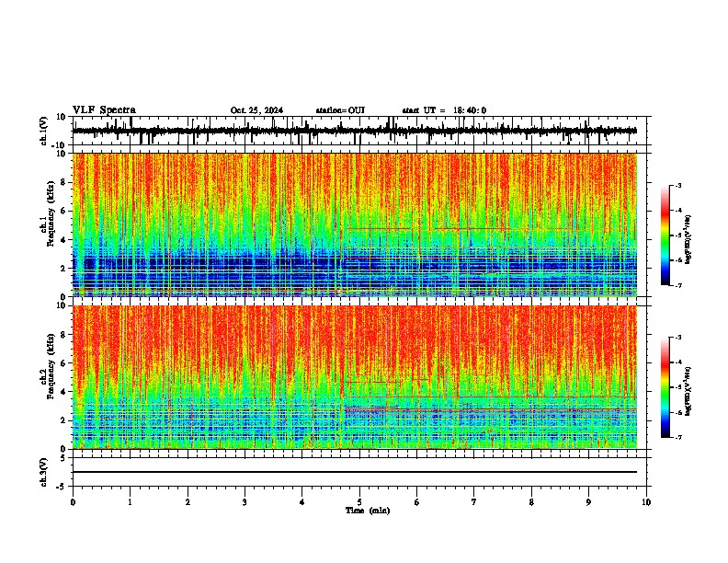The image size is (728, 563).
Task: Click the "station=OUI" header label
Action: pos(340,110)
